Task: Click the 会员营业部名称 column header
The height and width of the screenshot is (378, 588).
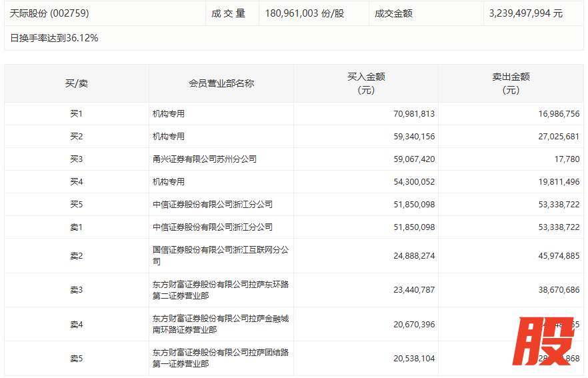Action: coord(221,83)
